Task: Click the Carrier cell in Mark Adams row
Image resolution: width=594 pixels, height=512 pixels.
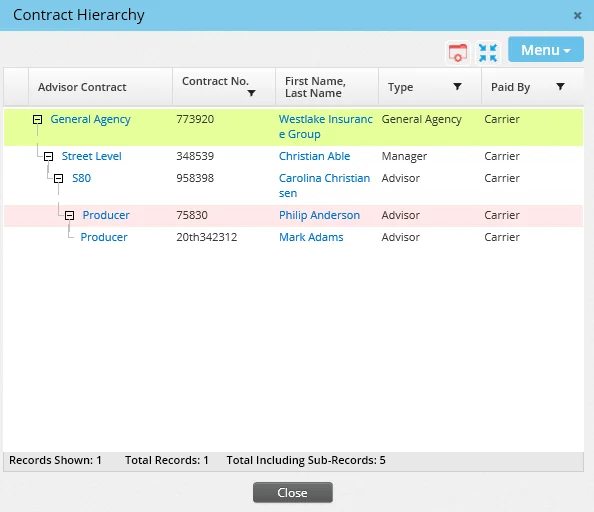Action: tap(502, 237)
